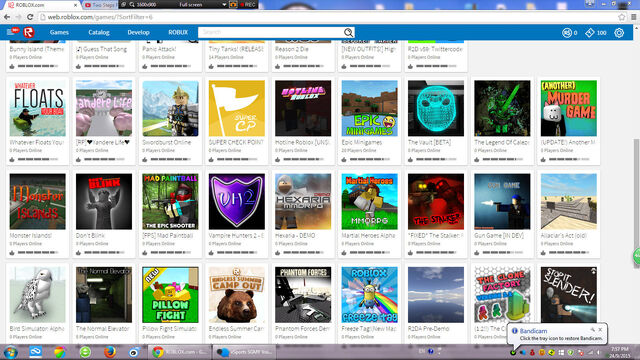Open the Catalog menu
This screenshot has width=640, height=360.
[x=99, y=32]
